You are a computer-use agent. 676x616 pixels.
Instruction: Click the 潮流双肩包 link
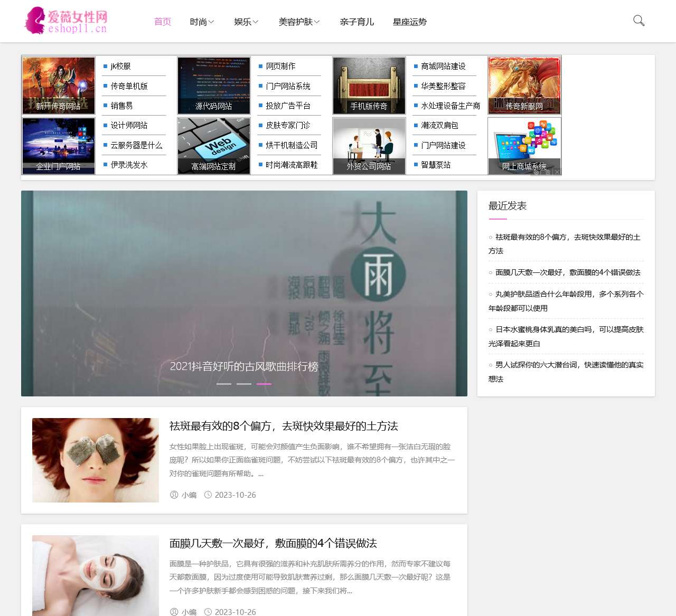[x=439, y=125]
